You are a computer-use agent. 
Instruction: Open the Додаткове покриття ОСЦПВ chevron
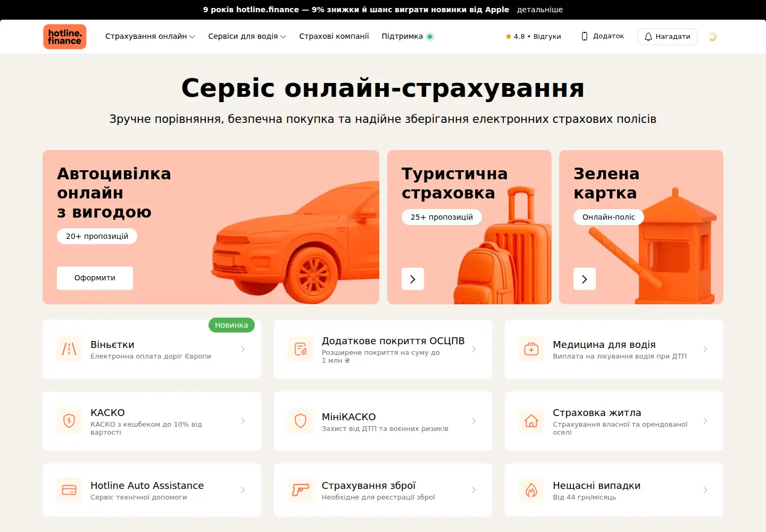[x=474, y=349]
